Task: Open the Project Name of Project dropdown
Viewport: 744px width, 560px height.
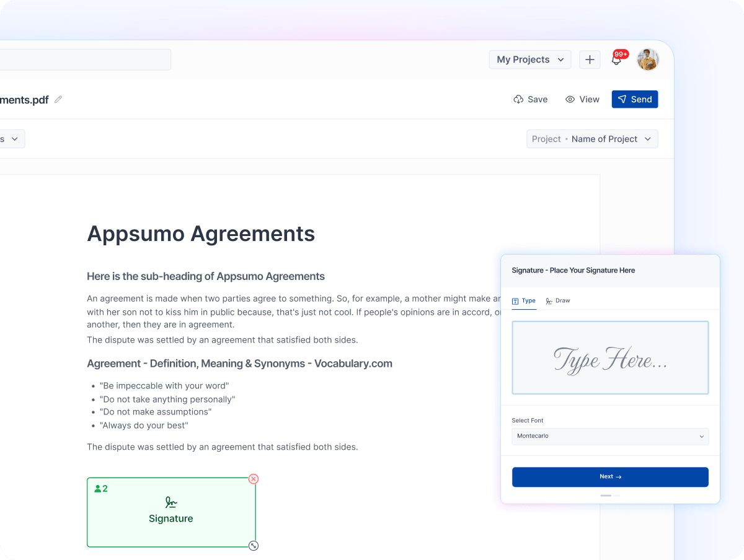Action: 592,139
